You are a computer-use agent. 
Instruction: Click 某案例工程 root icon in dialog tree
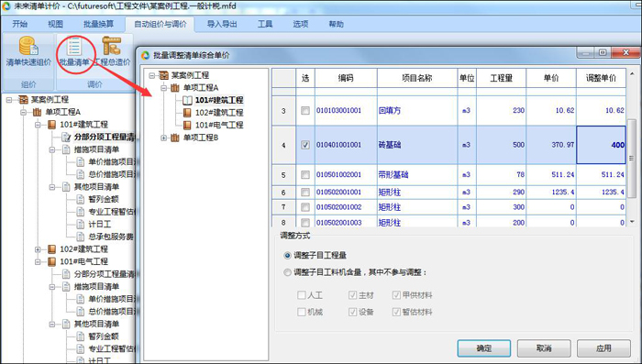164,75
